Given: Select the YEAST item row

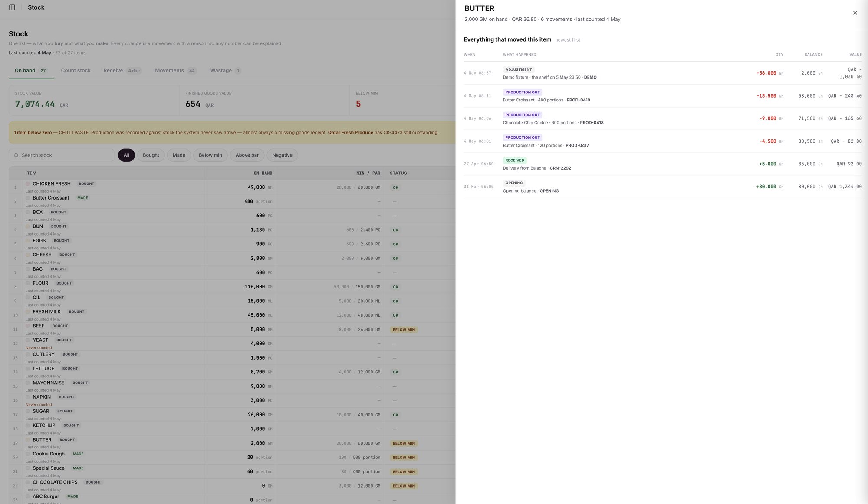Looking at the screenshot, I should tap(232, 344).
